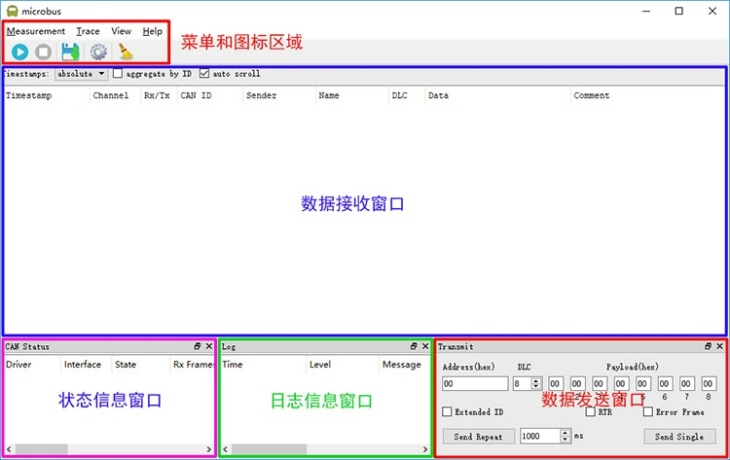Decrease the repeat interval with down arrow

pyautogui.click(x=565, y=439)
